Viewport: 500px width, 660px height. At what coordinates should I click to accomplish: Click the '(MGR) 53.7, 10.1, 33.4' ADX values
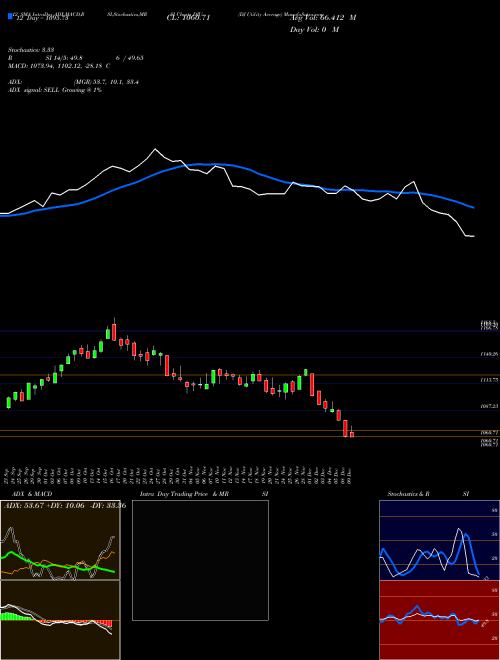coord(106,82)
